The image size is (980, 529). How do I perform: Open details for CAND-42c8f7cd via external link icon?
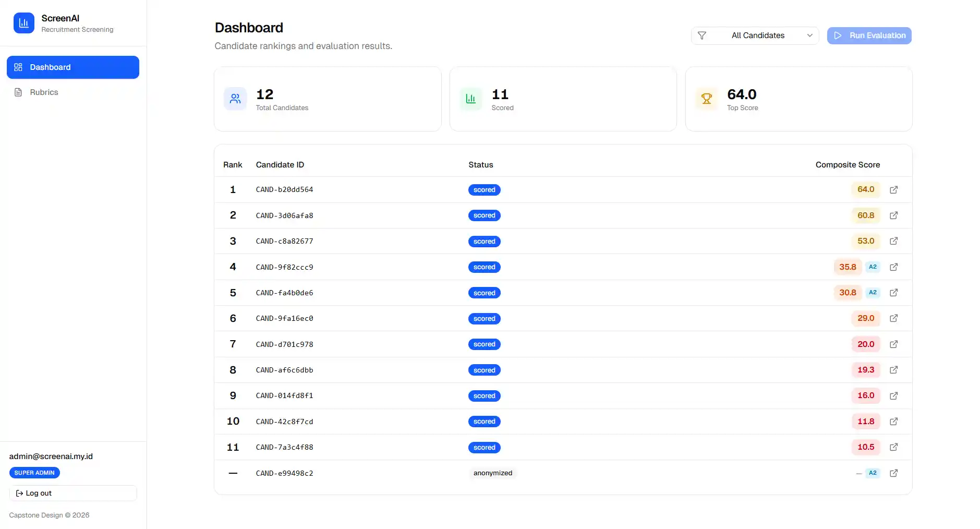pyautogui.click(x=893, y=421)
